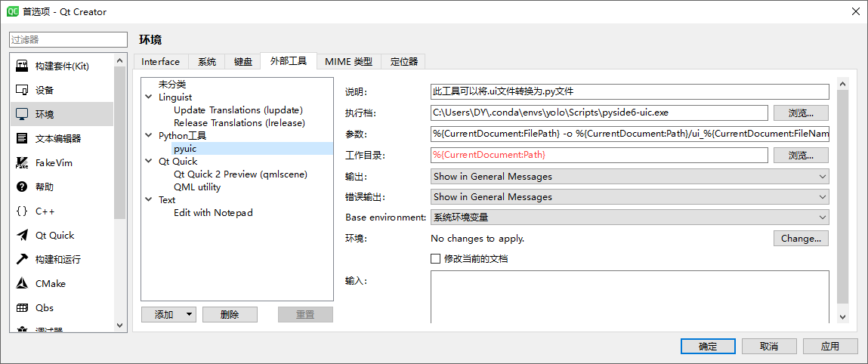The height and width of the screenshot is (364, 868).
Task: Select 未分类 in the tools tree
Action: click(172, 85)
